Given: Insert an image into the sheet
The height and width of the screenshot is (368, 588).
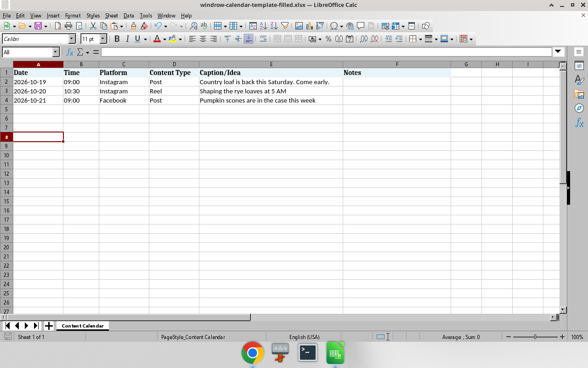Looking at the screenshot, I should tap(299, 26).
